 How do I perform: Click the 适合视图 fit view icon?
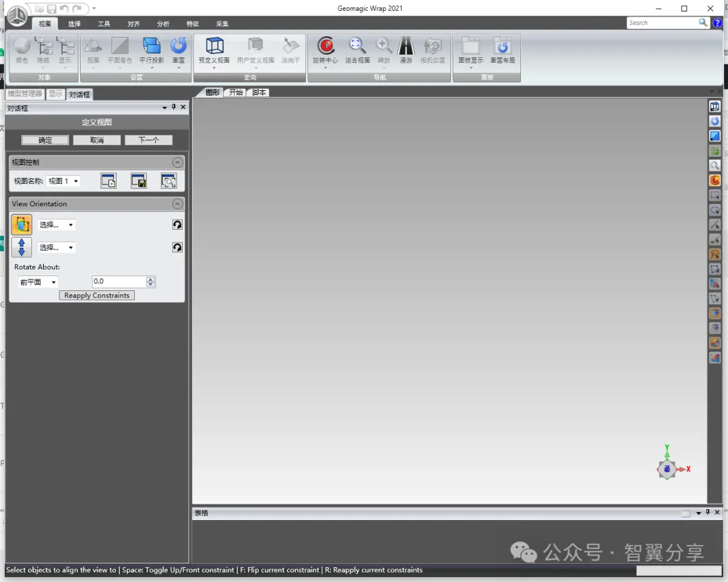tap(357, 46)
